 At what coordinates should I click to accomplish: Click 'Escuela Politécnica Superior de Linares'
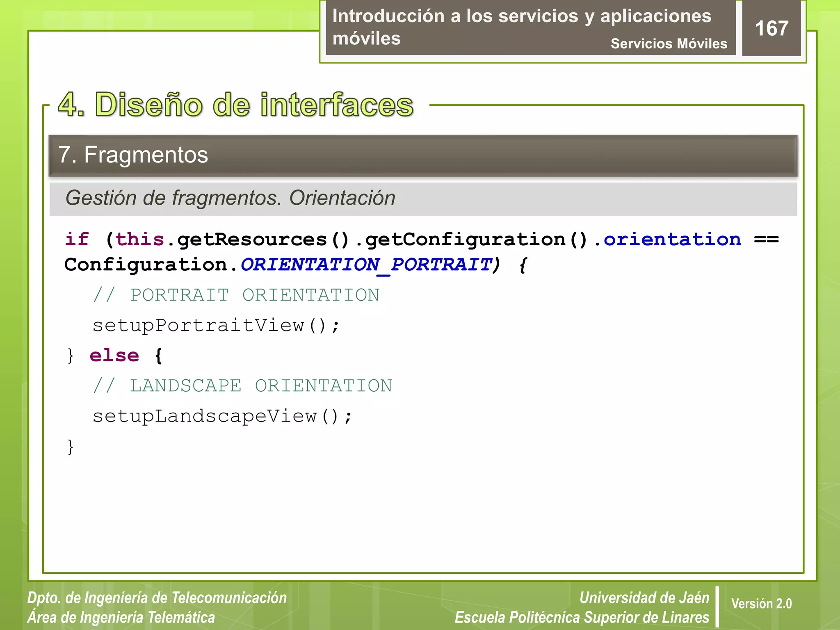click(582, 617)
